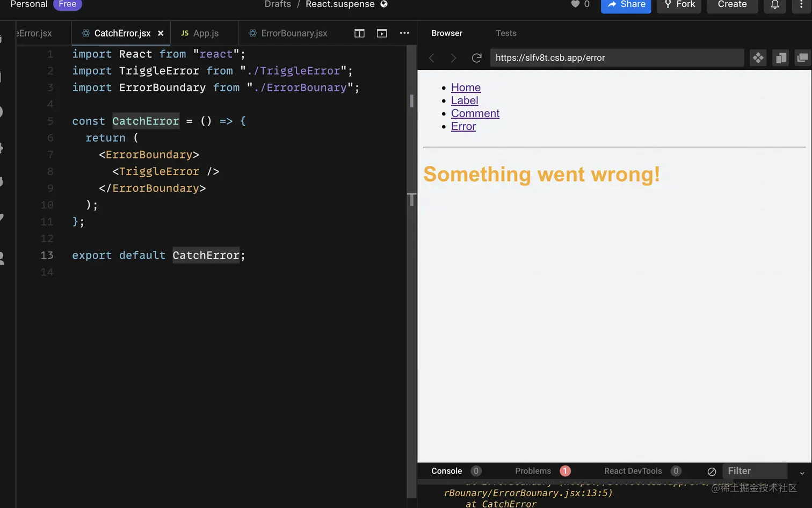Viewport: 812px width, 508px height.
Task: Refresh the preview browser
Action: [476, 58]
